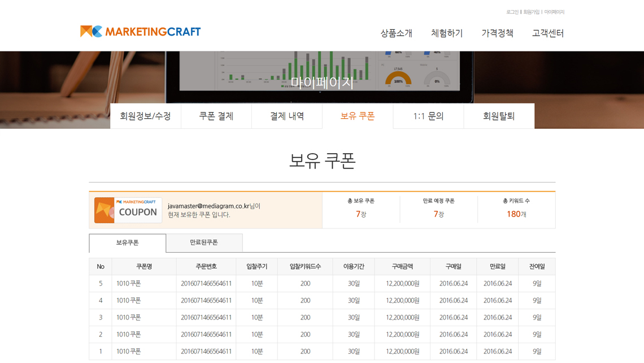This screenshot has height=363, width=644.
Task: Switch to 회원정보/수정 tab
Action: click(x=145, y=116)
